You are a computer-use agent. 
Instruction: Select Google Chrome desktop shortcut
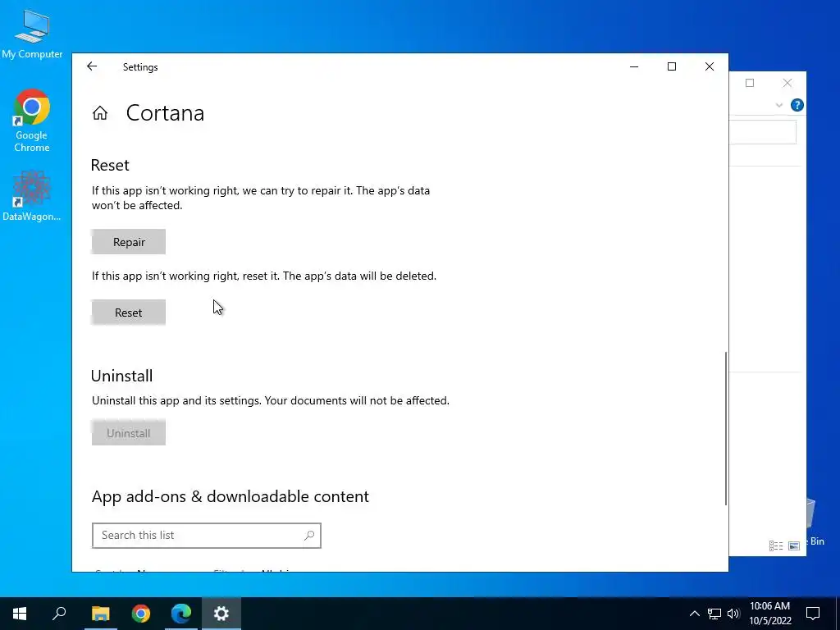[x=32, y=121]
